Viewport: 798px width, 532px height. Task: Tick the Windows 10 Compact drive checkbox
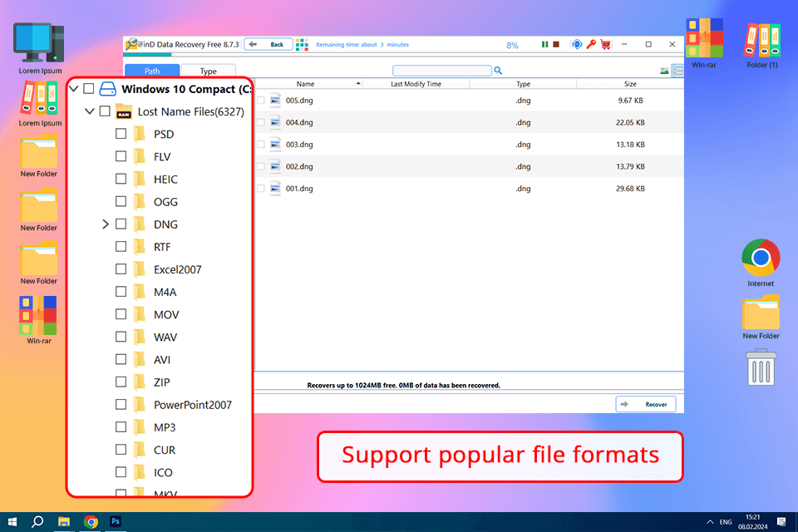click(x=89, y=89)
